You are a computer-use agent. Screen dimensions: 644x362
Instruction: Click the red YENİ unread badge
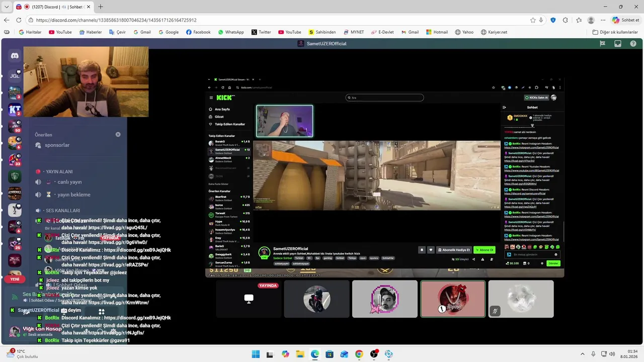pyautogui.click(x=15, y=279)
